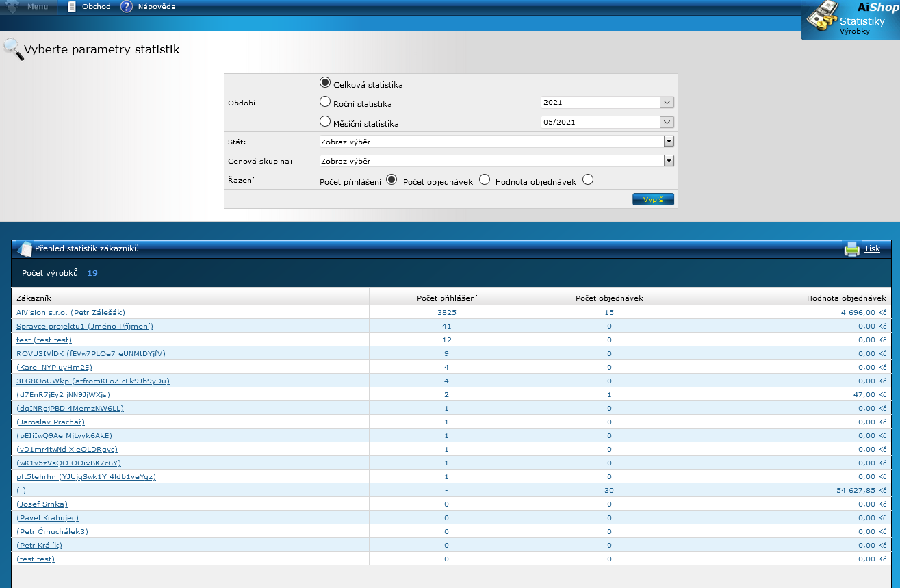
Task: Open the Menu button in top bar
Action: click(29, 7)
